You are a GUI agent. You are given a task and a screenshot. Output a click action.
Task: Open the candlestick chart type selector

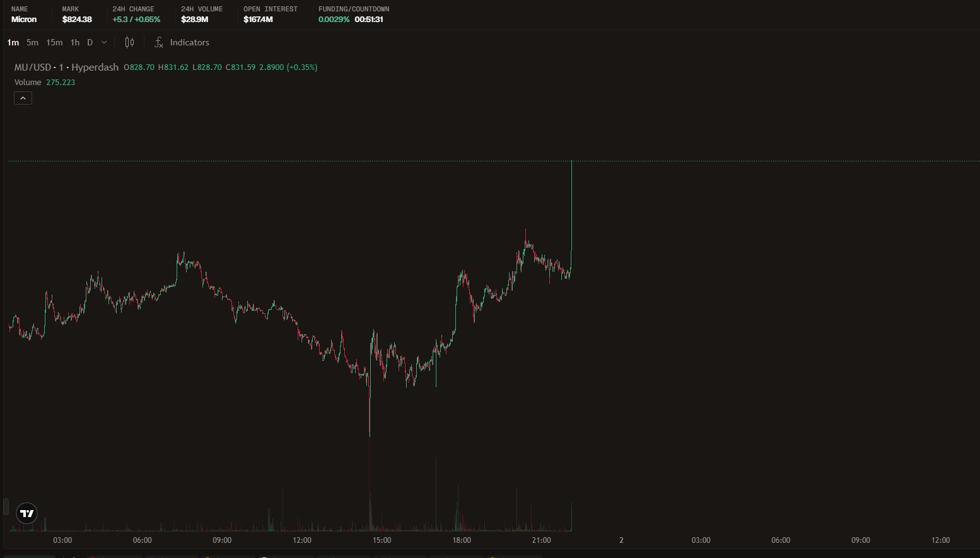[129, 42]
